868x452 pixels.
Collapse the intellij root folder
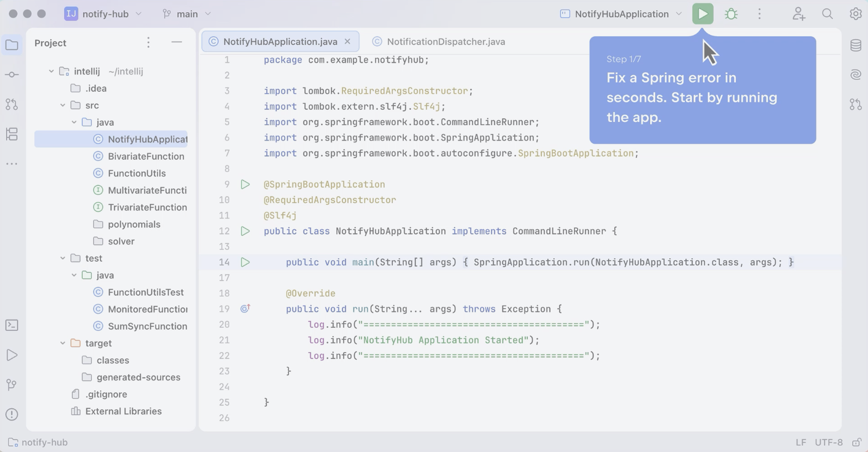(x=52, y=71)
